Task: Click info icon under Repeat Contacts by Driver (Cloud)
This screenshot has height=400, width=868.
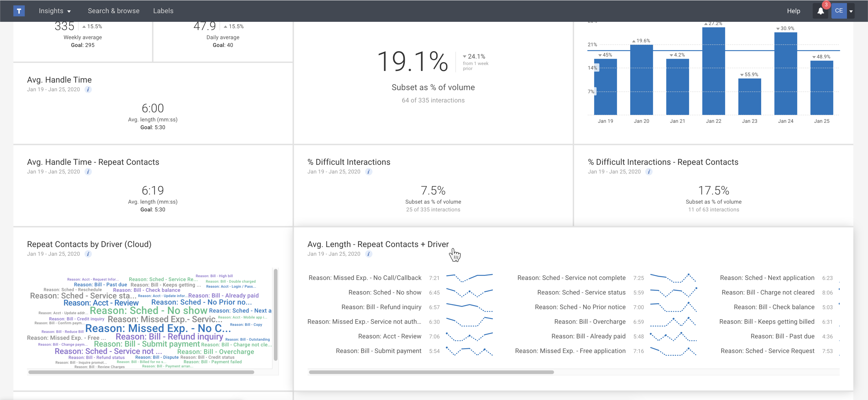Action: 88,254
